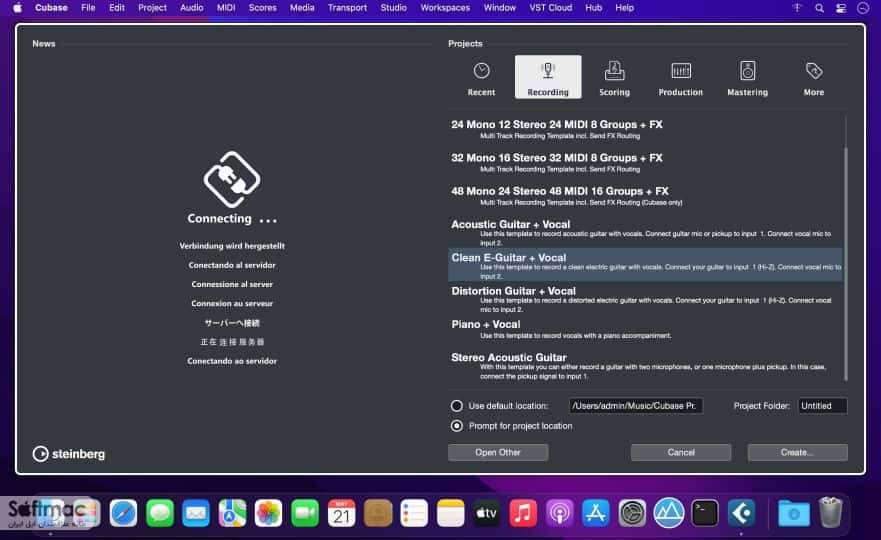Open Messages from the Dock
881x540 pixels.
click(x=160, y=513)
